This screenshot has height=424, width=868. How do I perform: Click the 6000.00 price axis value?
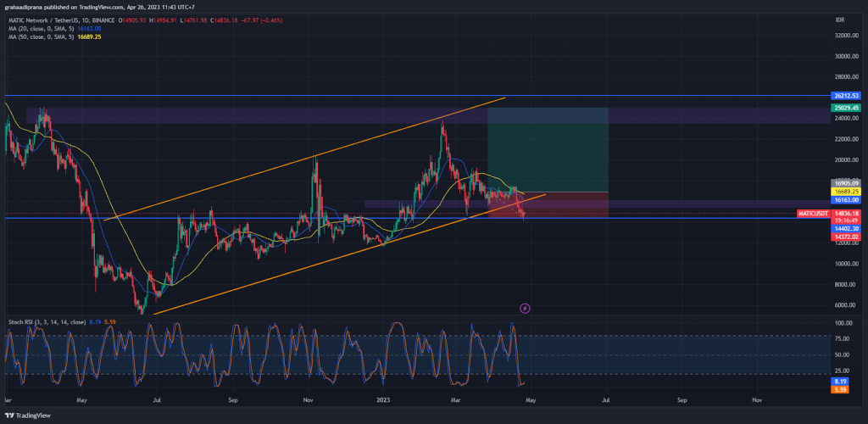point(847,305)
